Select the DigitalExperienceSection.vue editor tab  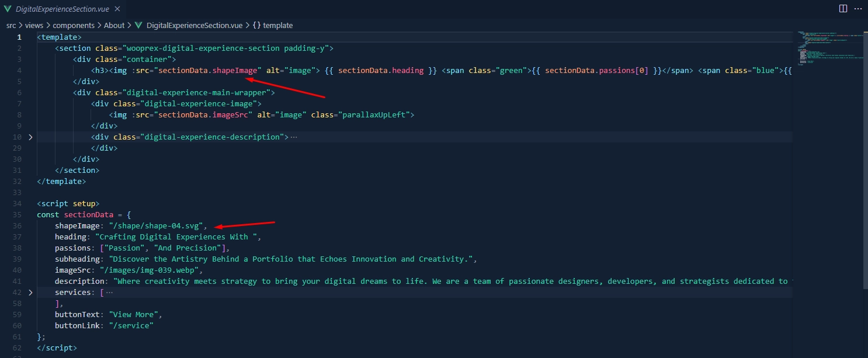[64, 9]
